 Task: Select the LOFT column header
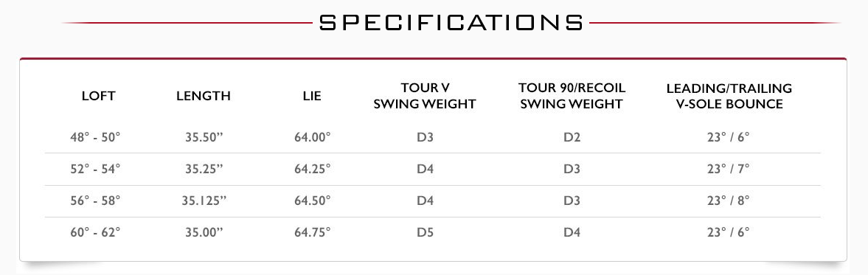click(99, 96)
